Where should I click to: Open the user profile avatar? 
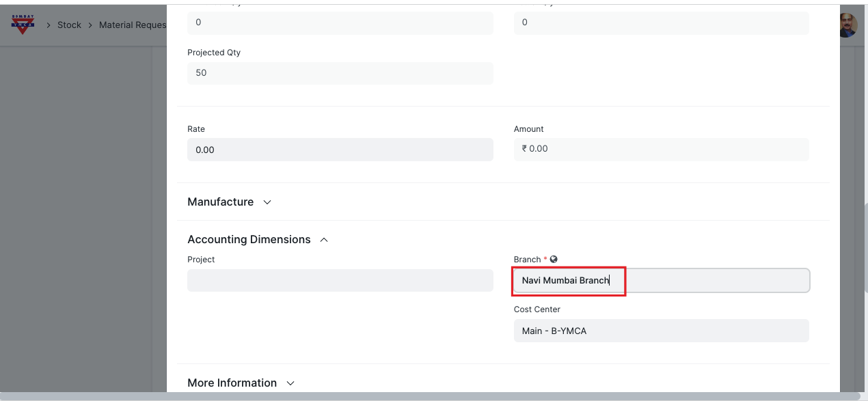(x=847, y=26)
